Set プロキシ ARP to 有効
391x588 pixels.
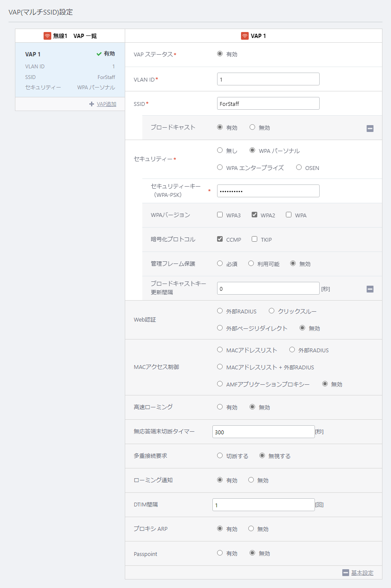220,529
